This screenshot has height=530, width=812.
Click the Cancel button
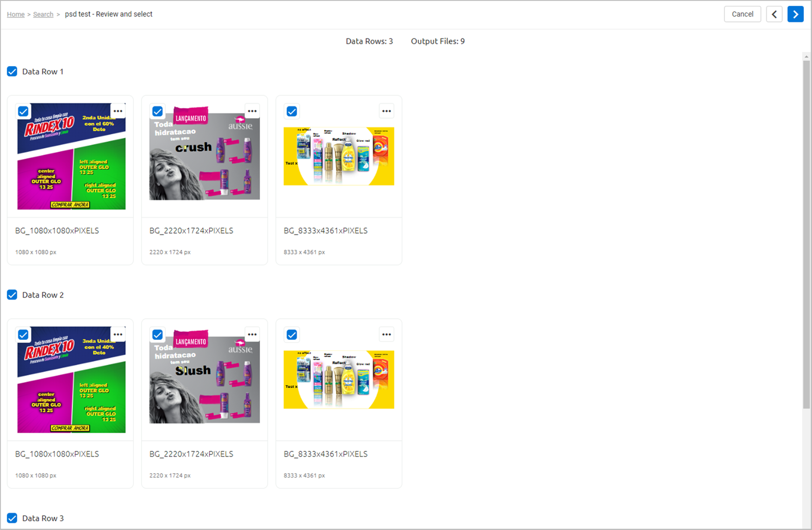point(742,14)
